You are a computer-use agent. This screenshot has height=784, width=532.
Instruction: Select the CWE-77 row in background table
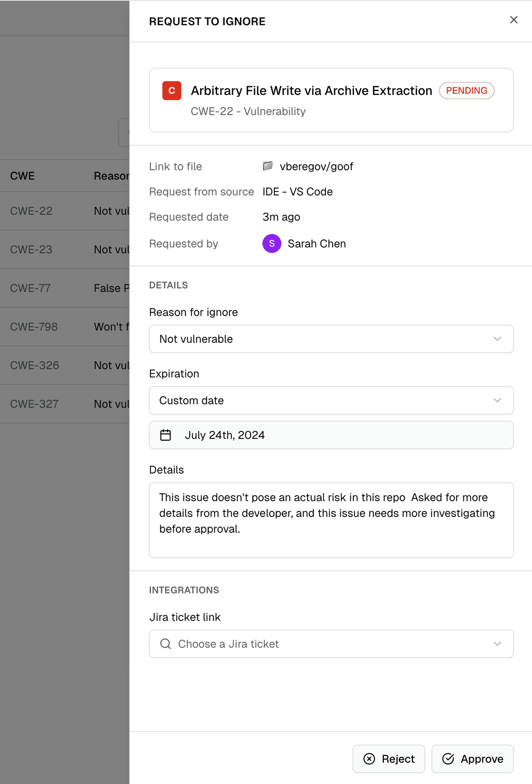coord(65,288)
